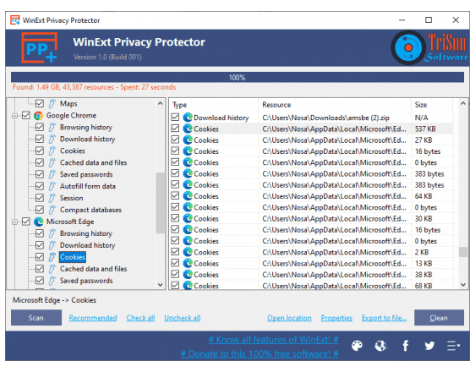This screenshot has width=474, height=369.
Task: Uncheck the Download history result row checkbox
Action: pos(175,117)
